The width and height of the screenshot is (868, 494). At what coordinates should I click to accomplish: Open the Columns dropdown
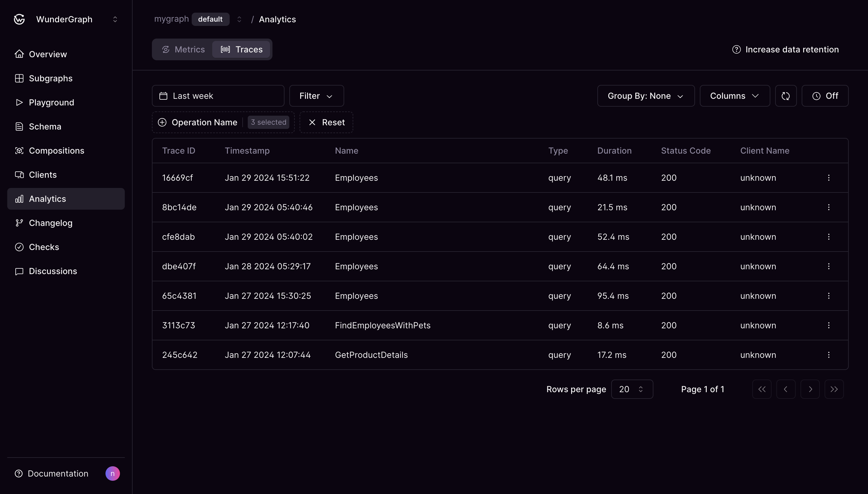(734, 96)
